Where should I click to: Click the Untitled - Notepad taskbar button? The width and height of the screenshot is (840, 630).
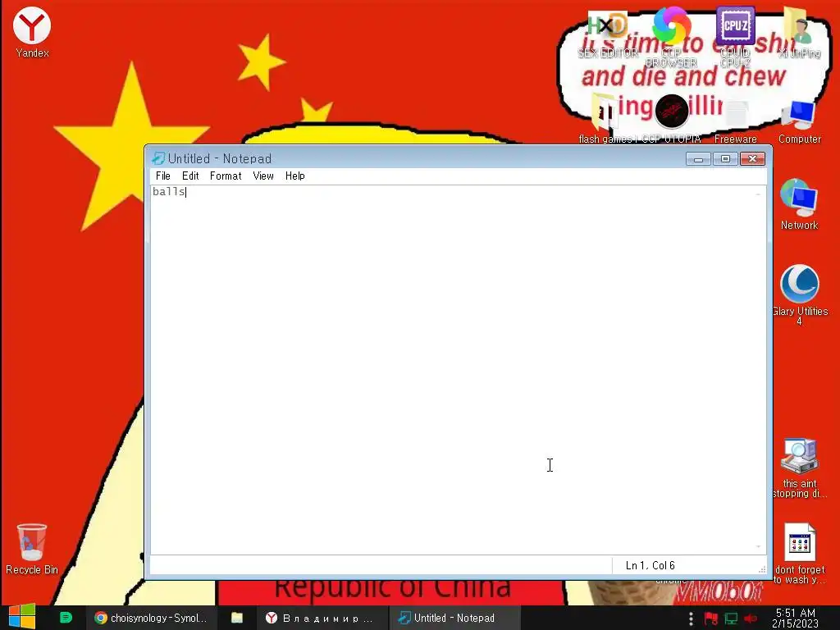[454, 618]
